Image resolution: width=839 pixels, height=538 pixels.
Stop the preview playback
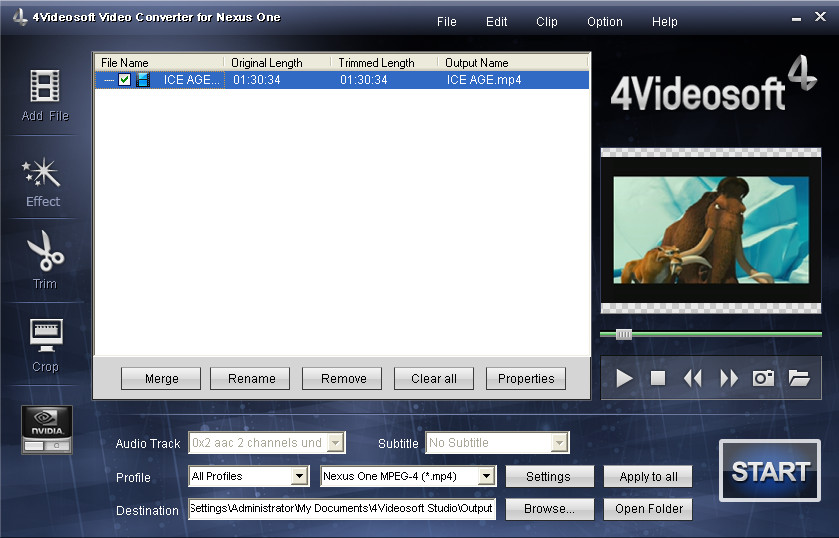point(658,378)
